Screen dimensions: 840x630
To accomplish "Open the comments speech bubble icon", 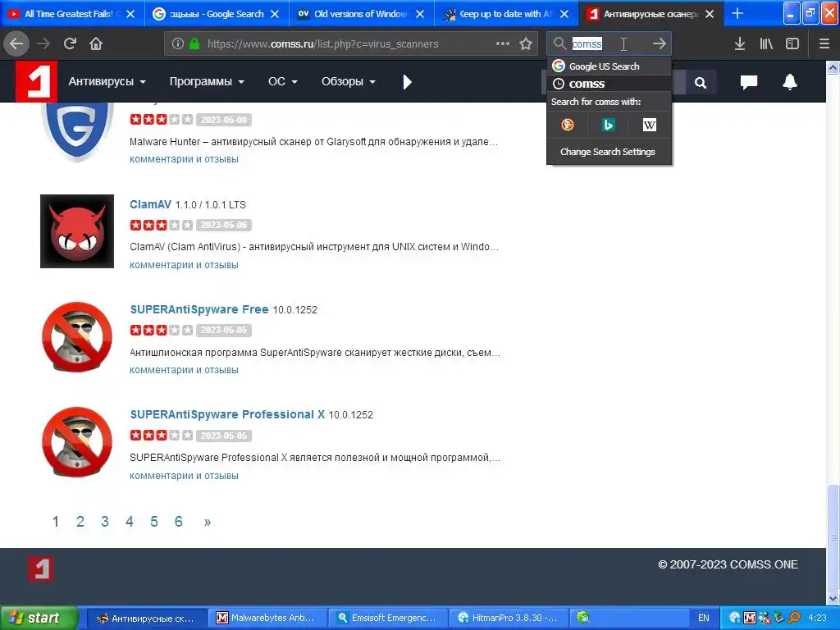I will coord(748,82).
